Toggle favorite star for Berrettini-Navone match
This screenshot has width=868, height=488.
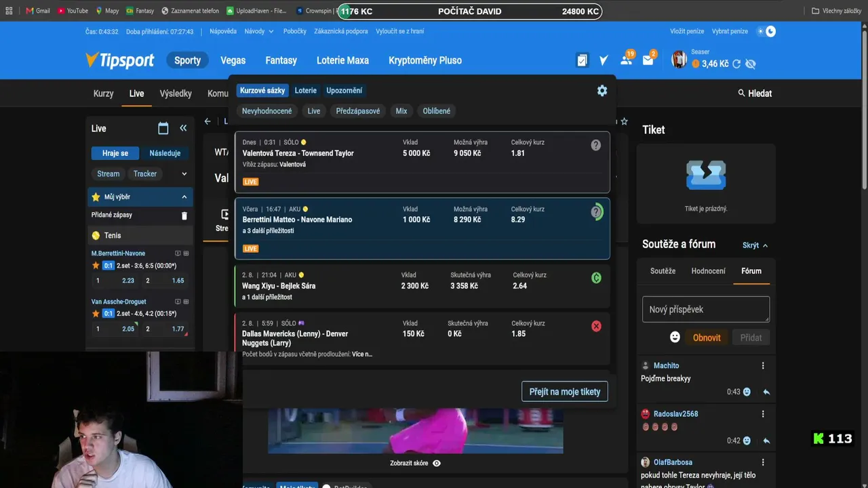pos(96,265)
